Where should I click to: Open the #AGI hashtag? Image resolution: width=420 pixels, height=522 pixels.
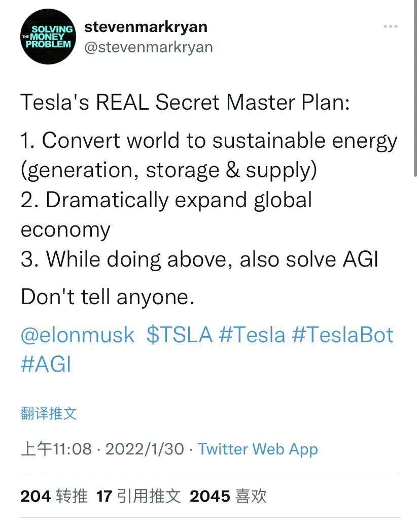click(46, 364)
